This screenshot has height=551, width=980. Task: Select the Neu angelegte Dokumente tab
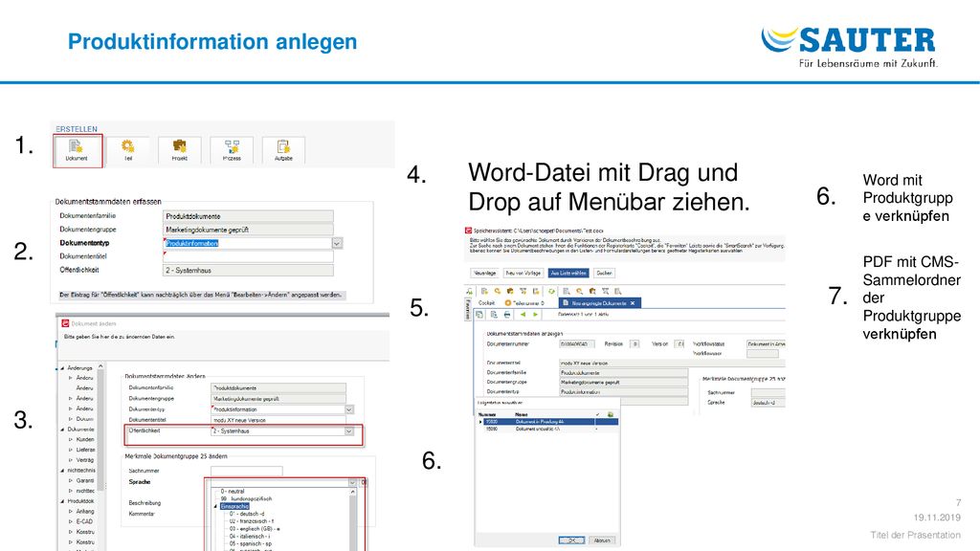[x=599, y=303]
